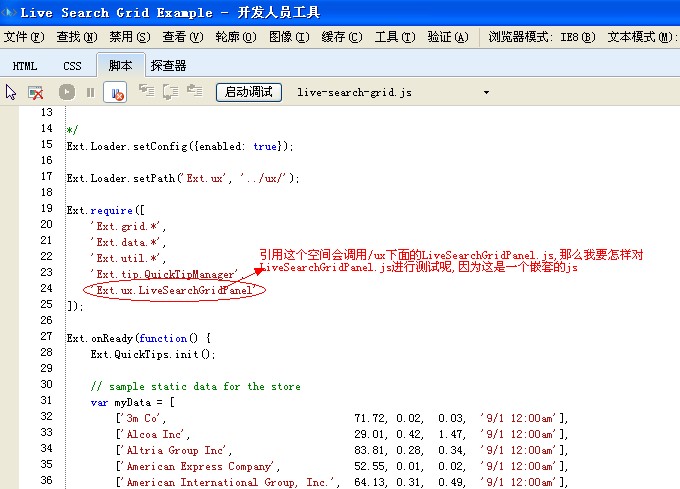Click value 71.72 on line 32
The width and height of the screenshot is (680, 489).
pos(369,418)
